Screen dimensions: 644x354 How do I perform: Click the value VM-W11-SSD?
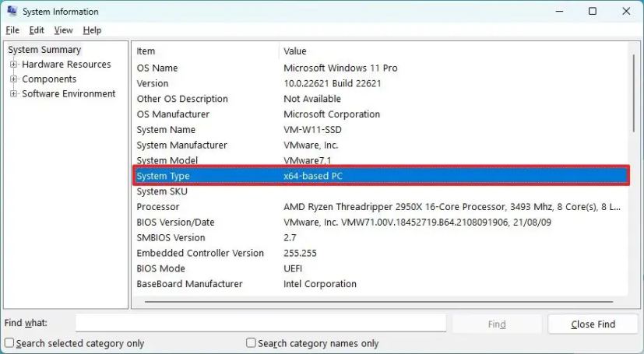312,130
